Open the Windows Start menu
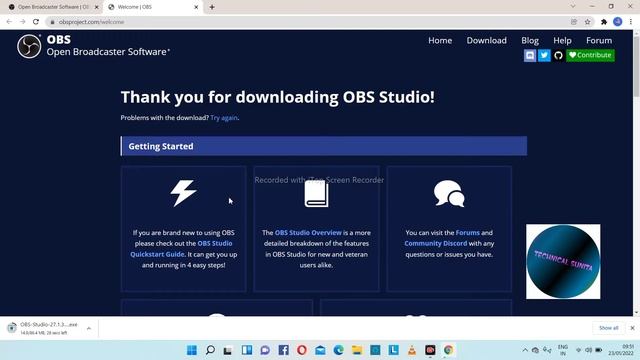 (x=192, y=350)
